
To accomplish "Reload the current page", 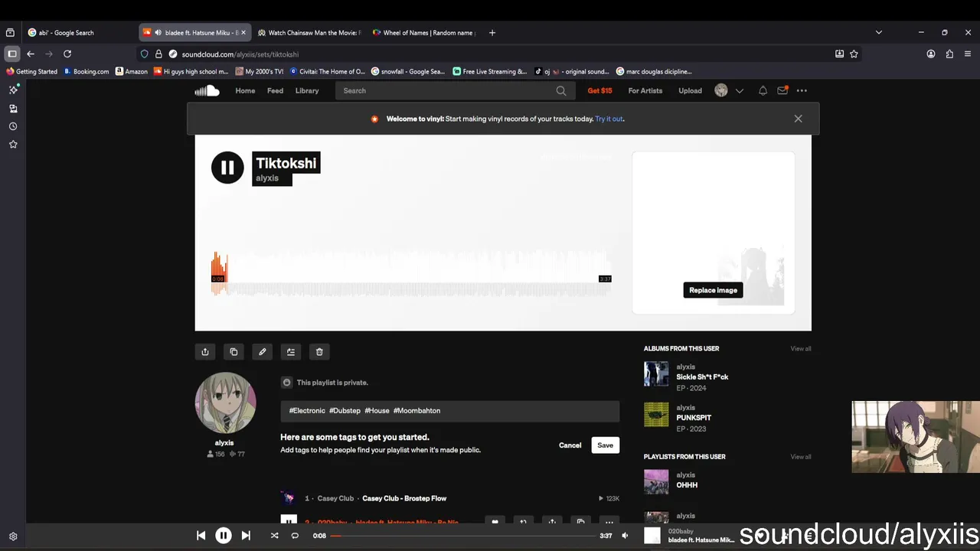I will (67, 54).
